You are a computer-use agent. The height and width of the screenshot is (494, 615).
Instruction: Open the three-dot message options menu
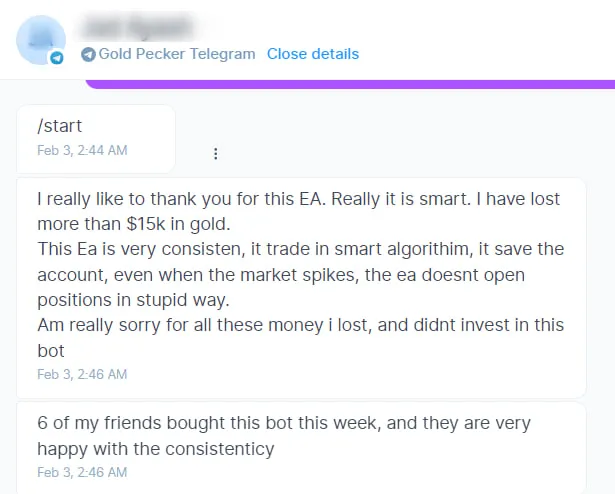[215, 154]
